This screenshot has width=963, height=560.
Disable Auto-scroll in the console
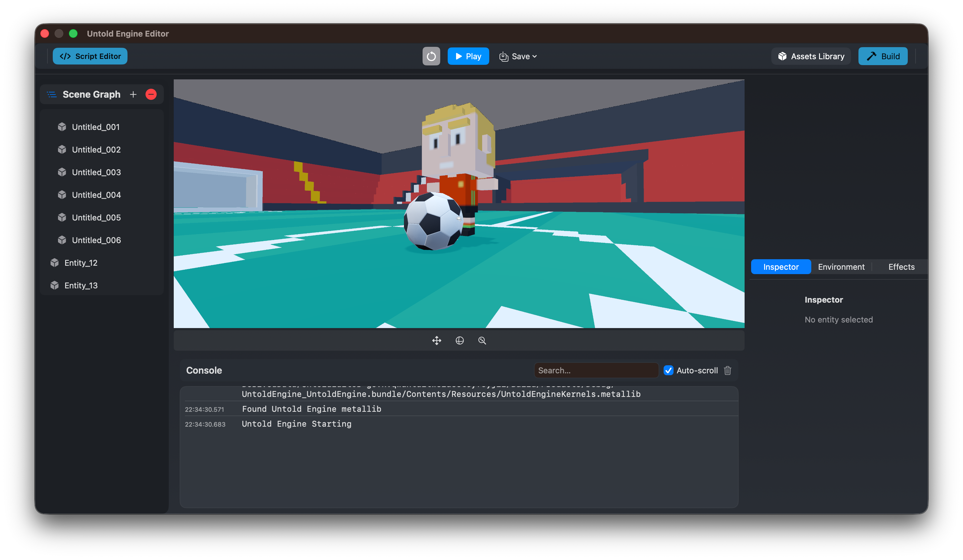pos(668,371)
